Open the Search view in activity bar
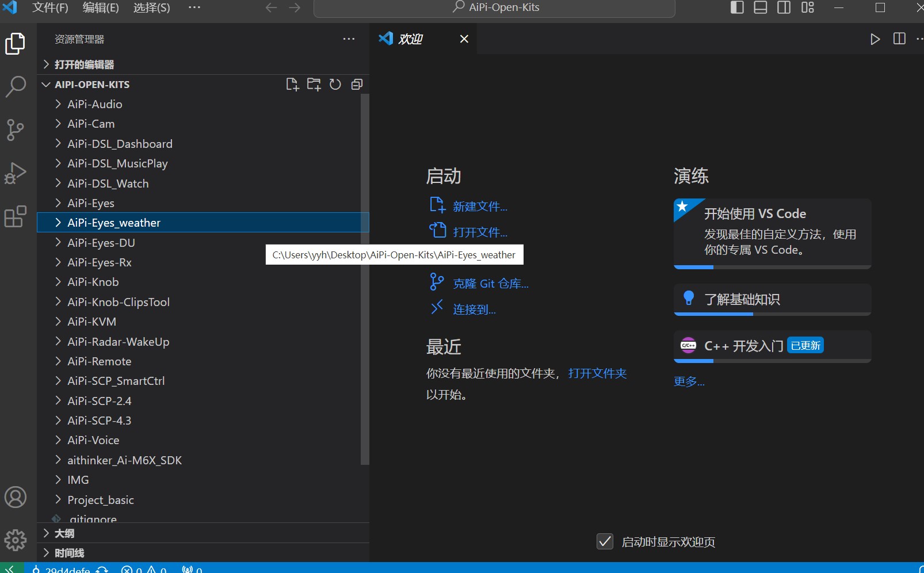This screenshot has width=924, height=573. (16, 87)
